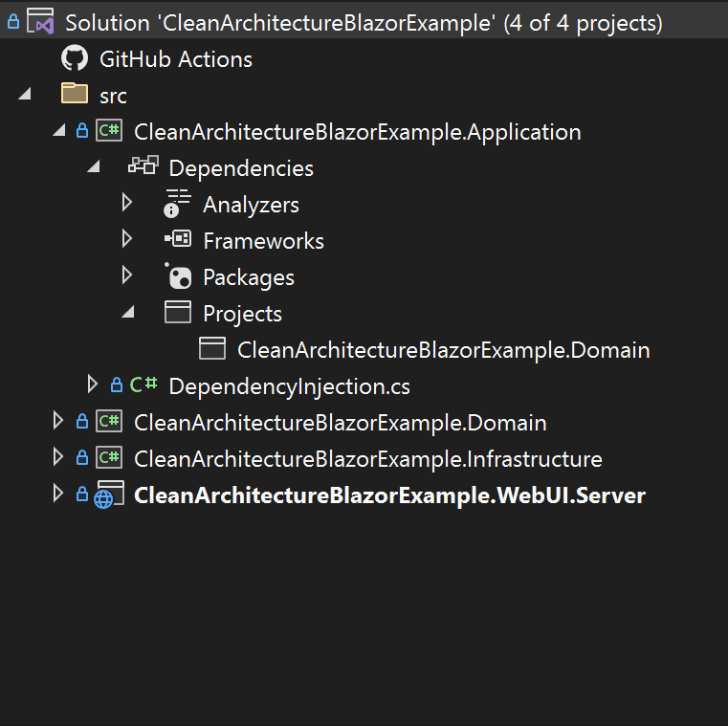728x726 pixels.
Task: Collapse the src solution folder
Action: (x=25, y=95)
